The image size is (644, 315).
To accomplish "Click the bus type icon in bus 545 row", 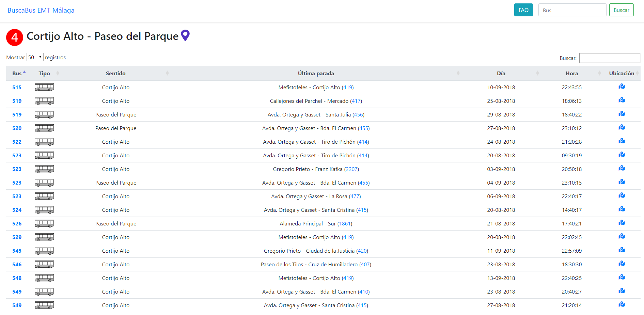I will coord(44,251).
